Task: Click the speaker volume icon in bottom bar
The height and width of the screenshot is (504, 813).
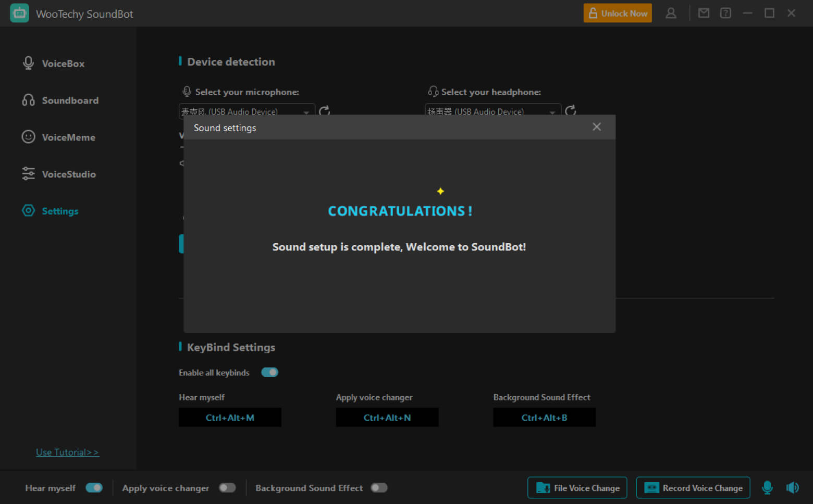Action: [x=792, y=488]
